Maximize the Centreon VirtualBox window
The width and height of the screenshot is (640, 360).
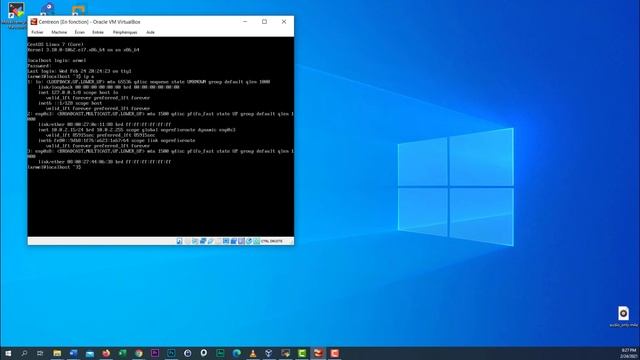pos(264,22)
